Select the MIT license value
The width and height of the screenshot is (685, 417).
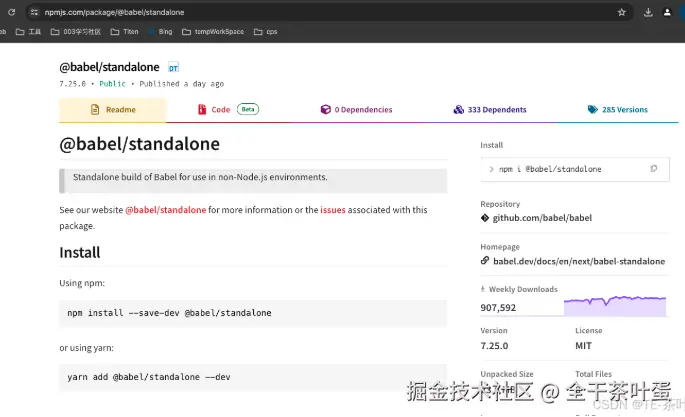(x=583, y=346)
